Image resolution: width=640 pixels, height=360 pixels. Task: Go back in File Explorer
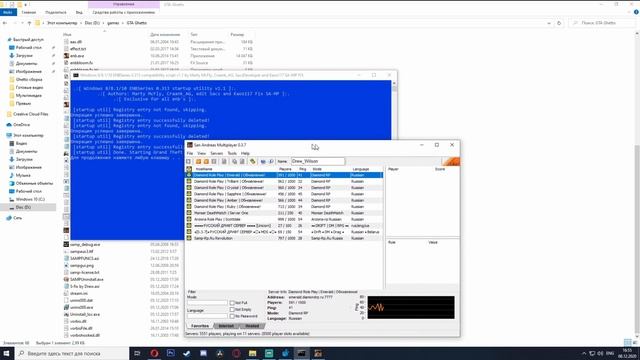(5, 23)
